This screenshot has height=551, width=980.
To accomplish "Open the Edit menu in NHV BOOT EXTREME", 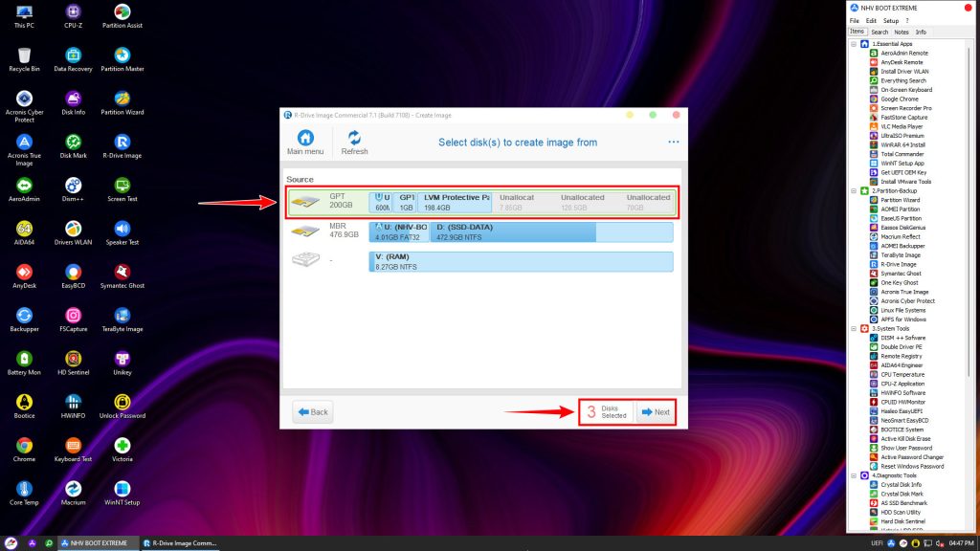I will click(871, 21).
